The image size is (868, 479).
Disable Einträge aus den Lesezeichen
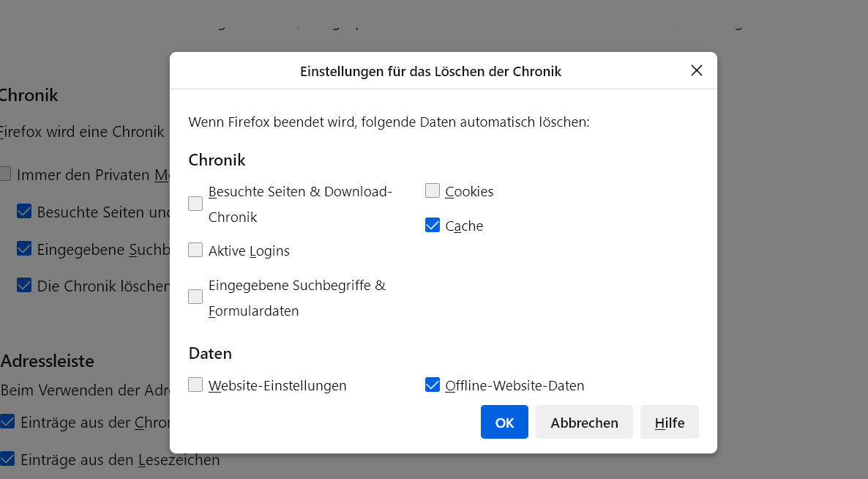coord(7,459)
